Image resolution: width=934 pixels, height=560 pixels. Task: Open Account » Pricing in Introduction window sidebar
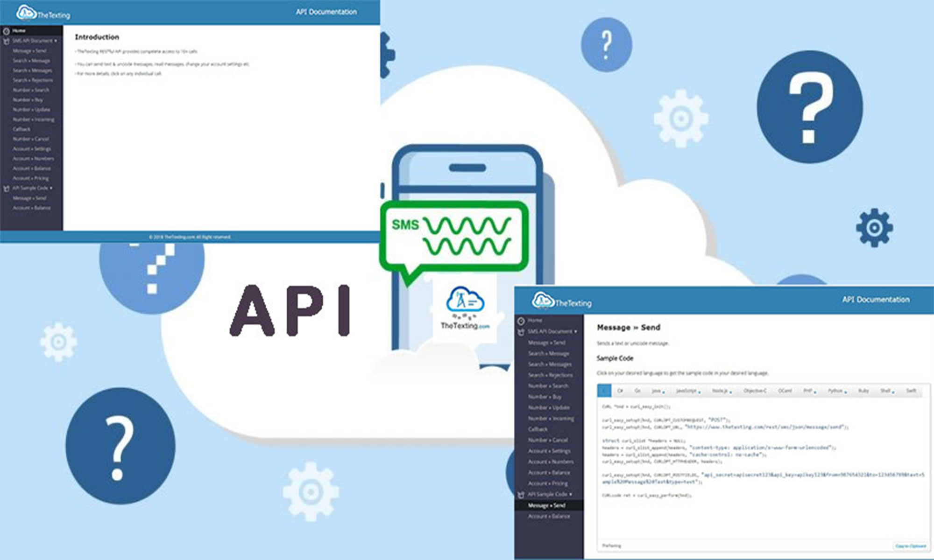pos(30,178)
